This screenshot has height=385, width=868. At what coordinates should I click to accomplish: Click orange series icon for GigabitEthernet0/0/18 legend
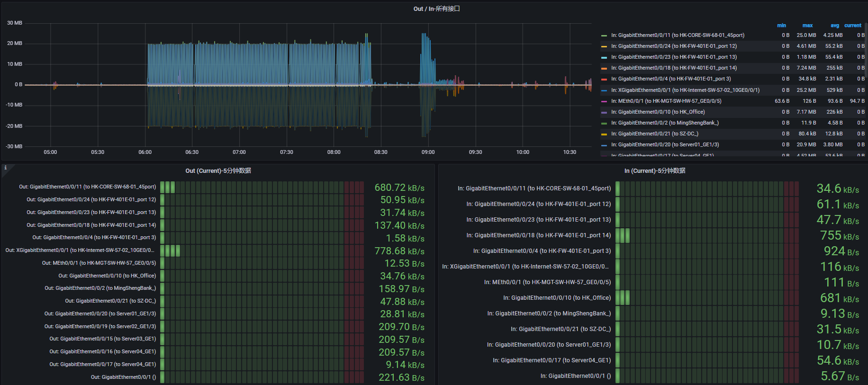click(604, 68)
